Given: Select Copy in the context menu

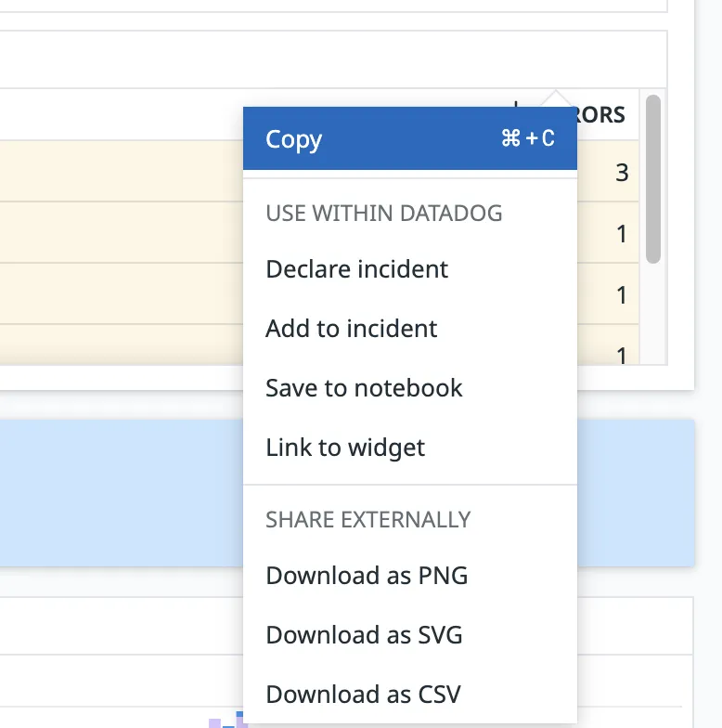Looking at the screenshot, I should [x=293, y=139].
